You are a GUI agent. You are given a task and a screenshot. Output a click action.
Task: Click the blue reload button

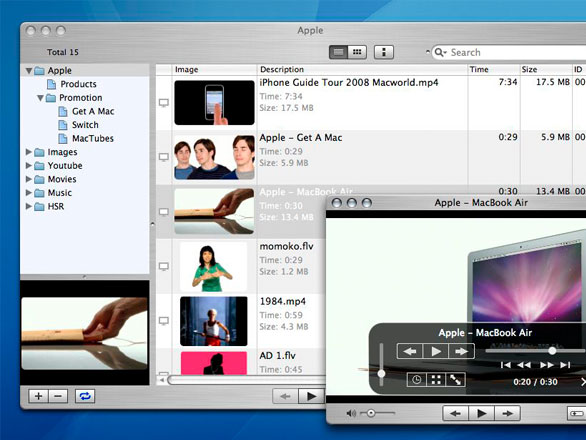coord(85,396)
